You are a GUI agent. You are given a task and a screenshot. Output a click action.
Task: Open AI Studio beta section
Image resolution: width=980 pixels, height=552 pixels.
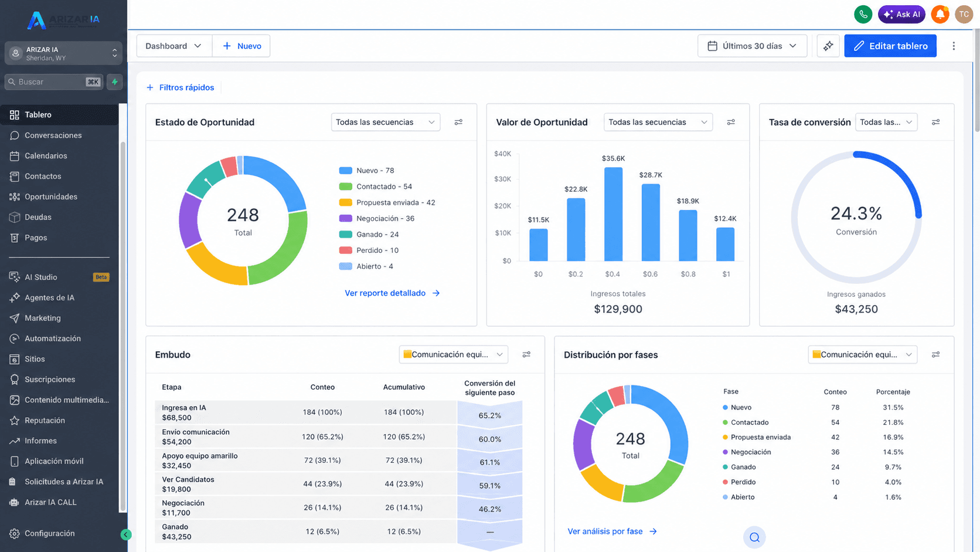[60, 277]
